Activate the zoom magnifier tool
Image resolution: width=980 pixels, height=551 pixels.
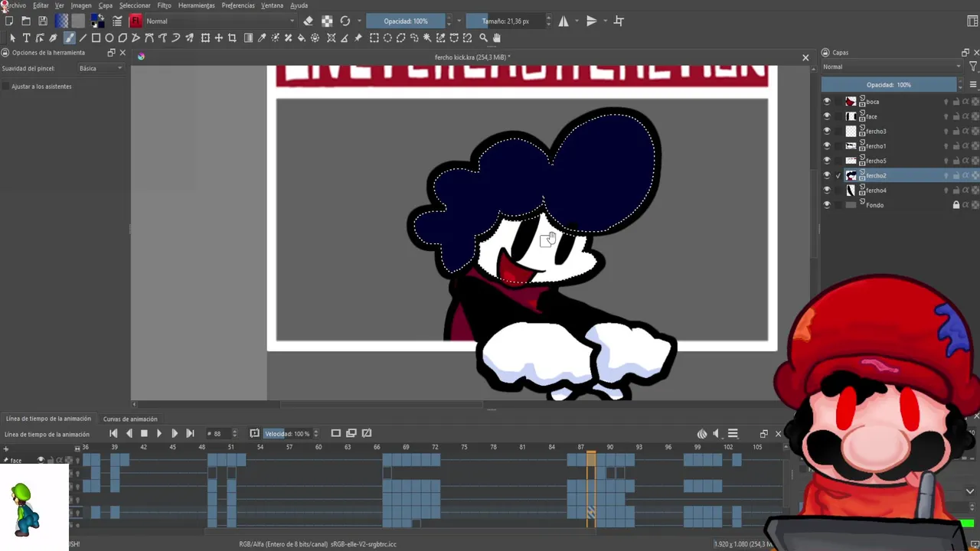[483, 37]
